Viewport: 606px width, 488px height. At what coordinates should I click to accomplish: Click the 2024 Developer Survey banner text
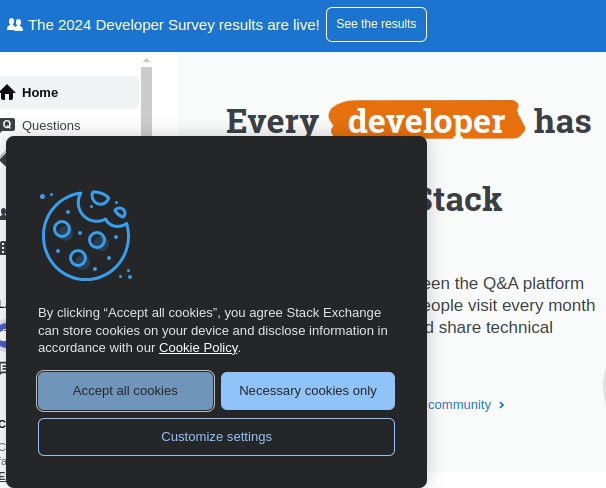click(x=174, y=25)
